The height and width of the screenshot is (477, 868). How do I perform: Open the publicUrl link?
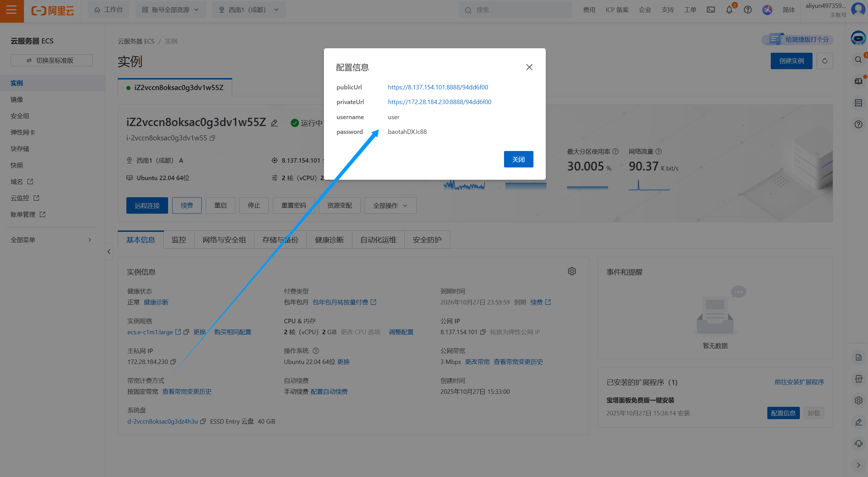438,87
